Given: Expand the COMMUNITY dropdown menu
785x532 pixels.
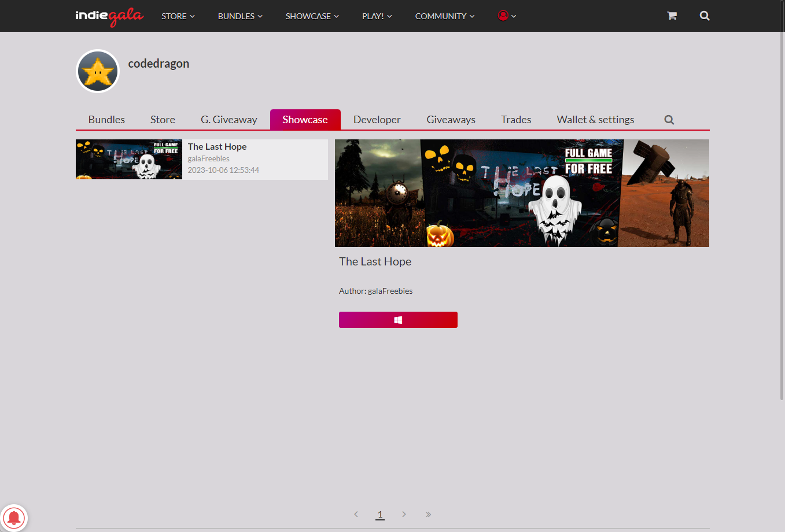Looking at the screenshot, I should click(445, 16).
